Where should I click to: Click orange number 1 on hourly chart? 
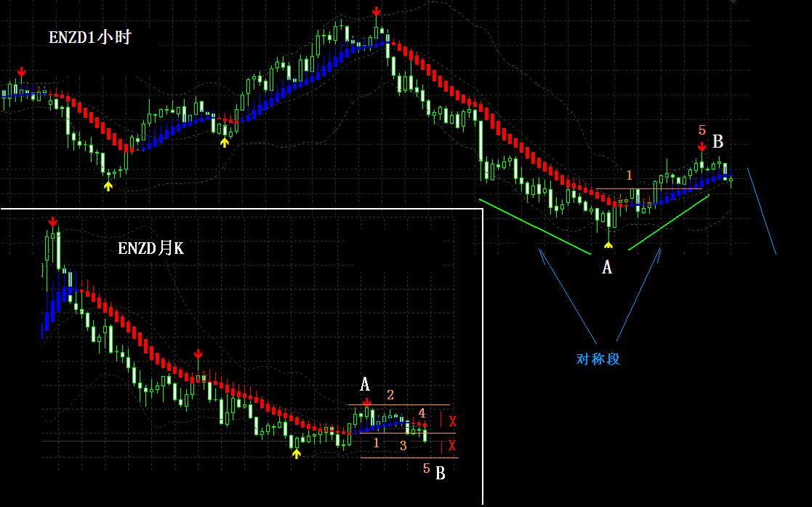click(x=630, y=175)
